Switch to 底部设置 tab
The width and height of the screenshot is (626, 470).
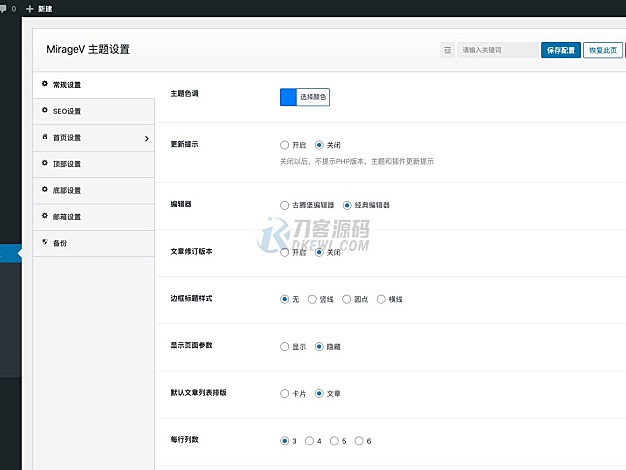[94, 190]
